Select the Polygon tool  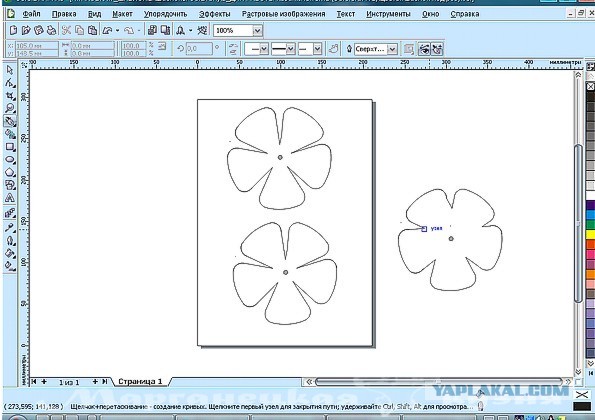(x=10, y=173)
